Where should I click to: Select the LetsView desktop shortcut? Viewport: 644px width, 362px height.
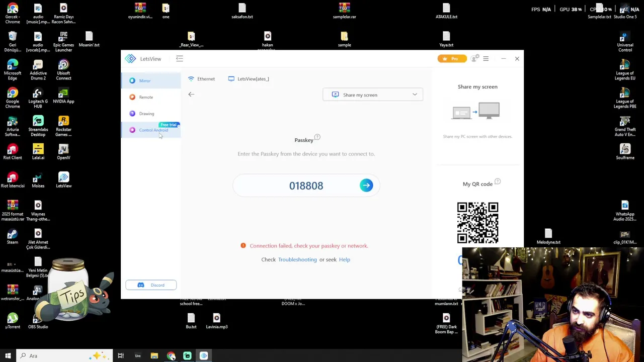pyautogui.click(x=63, y=179)
